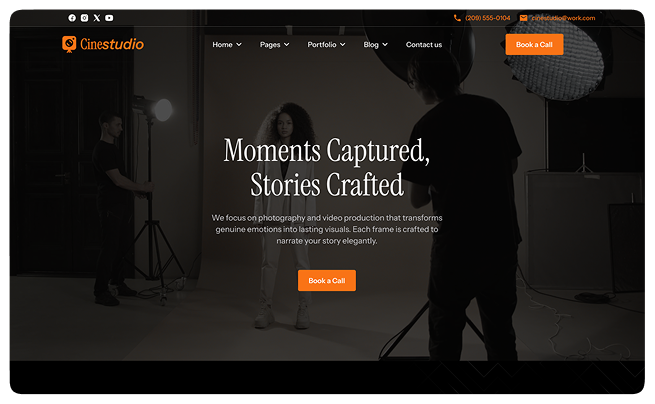655x404 pixels.
Task: Click the Cinestudio wordmark text
Action: click(x=112, y=44)
